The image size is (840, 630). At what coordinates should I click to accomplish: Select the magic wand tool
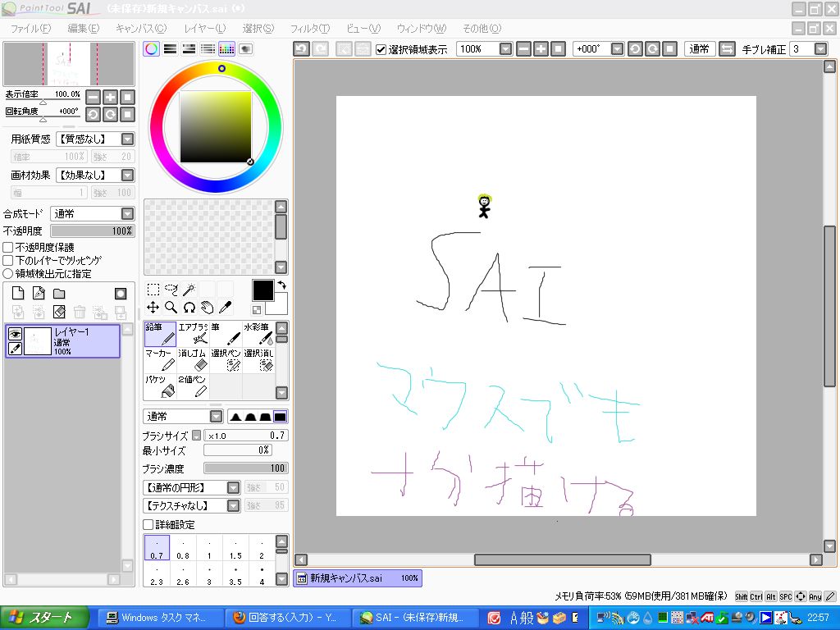click(189, 290)
